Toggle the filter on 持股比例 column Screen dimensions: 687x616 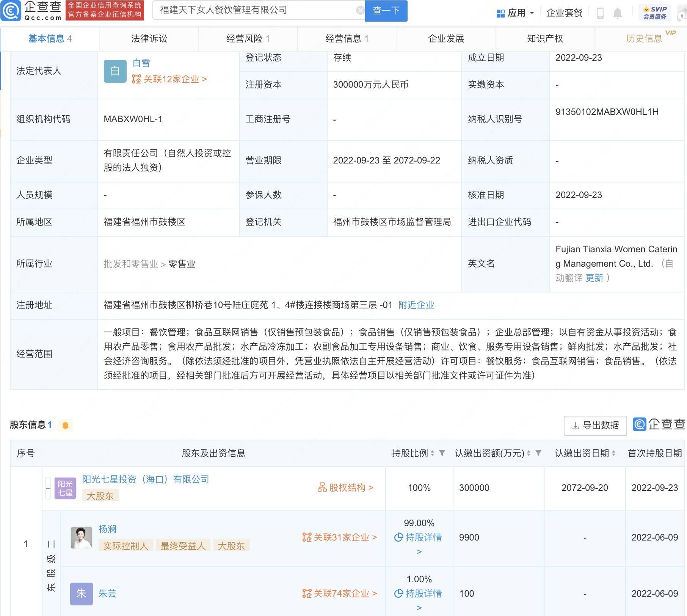coord(442,453)
